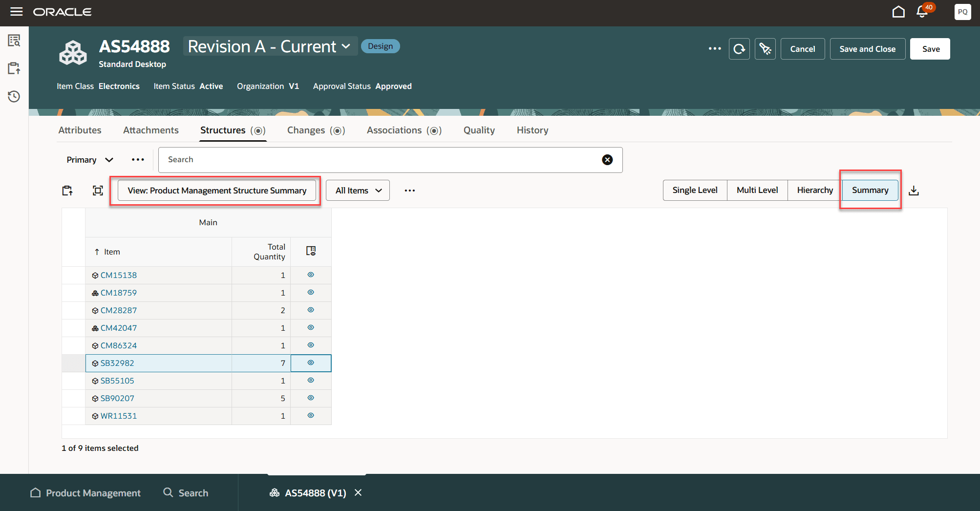View details for item SB32982
The width and height of the screenshot is (980, 511).
point(311,363)
